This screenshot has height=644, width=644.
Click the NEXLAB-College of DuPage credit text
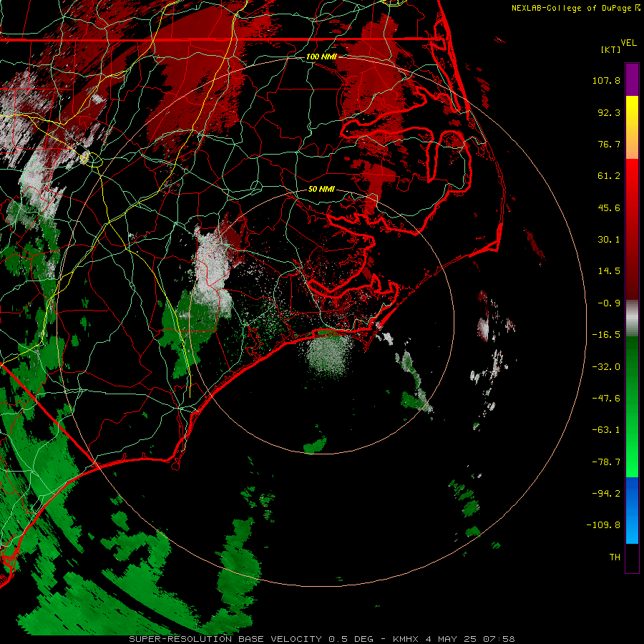click(x=571, y=8)
